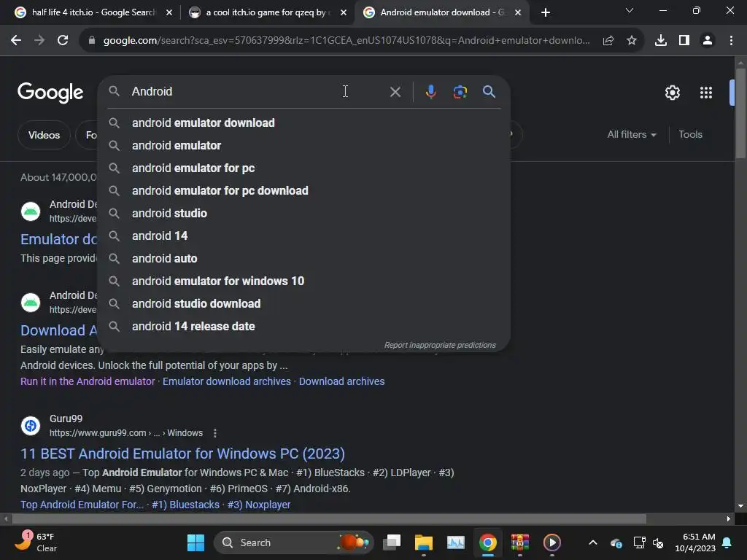Follow the Top Android Emulator For... sublink
This screenshot has width=747, height=560.
82,505
